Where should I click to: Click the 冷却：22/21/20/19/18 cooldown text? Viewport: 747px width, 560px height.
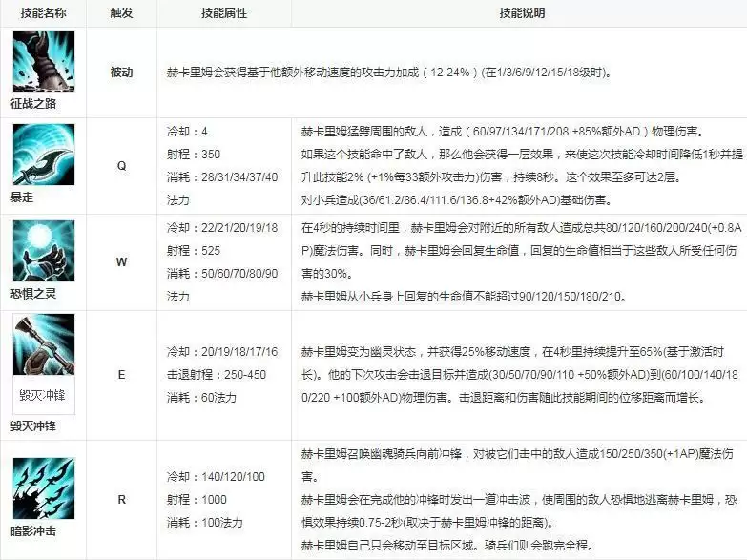[x=222, y=227]
